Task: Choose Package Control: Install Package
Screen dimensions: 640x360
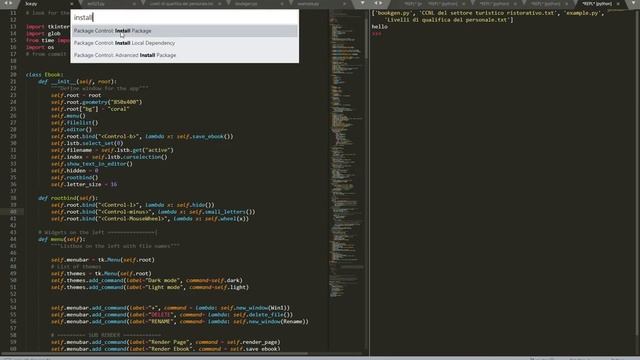Action: (x=184, y=31)
